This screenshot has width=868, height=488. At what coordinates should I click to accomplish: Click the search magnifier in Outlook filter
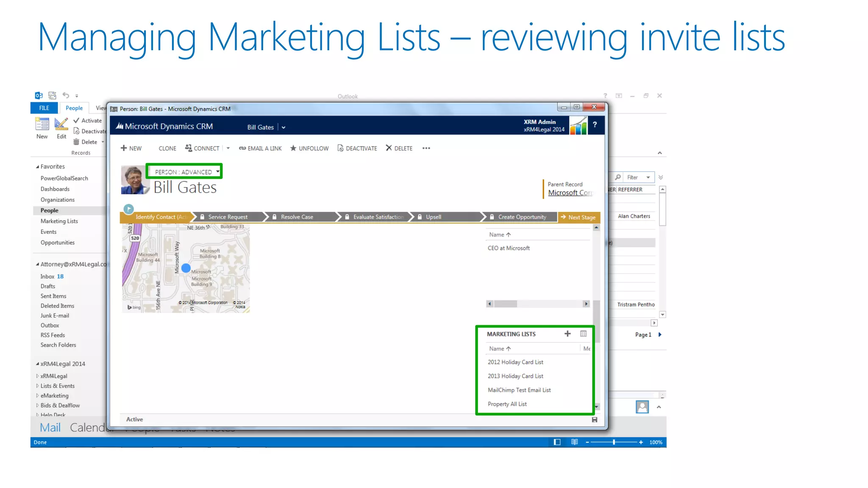(x=618, y=177)
